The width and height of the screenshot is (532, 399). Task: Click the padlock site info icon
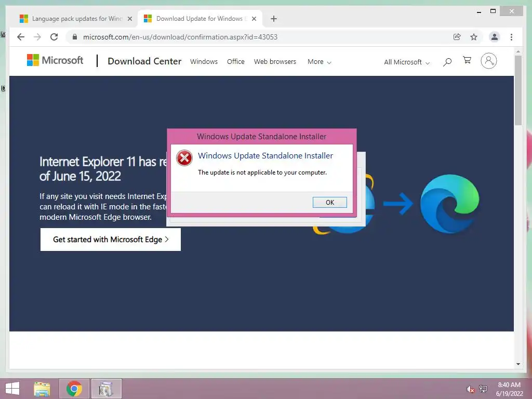[75, 37]
